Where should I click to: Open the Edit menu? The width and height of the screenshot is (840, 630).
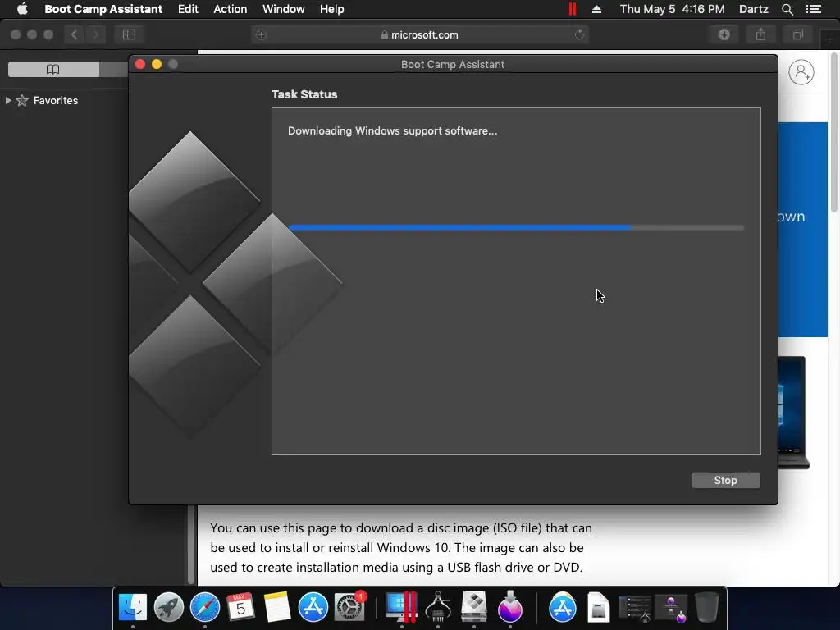point(188,9)
